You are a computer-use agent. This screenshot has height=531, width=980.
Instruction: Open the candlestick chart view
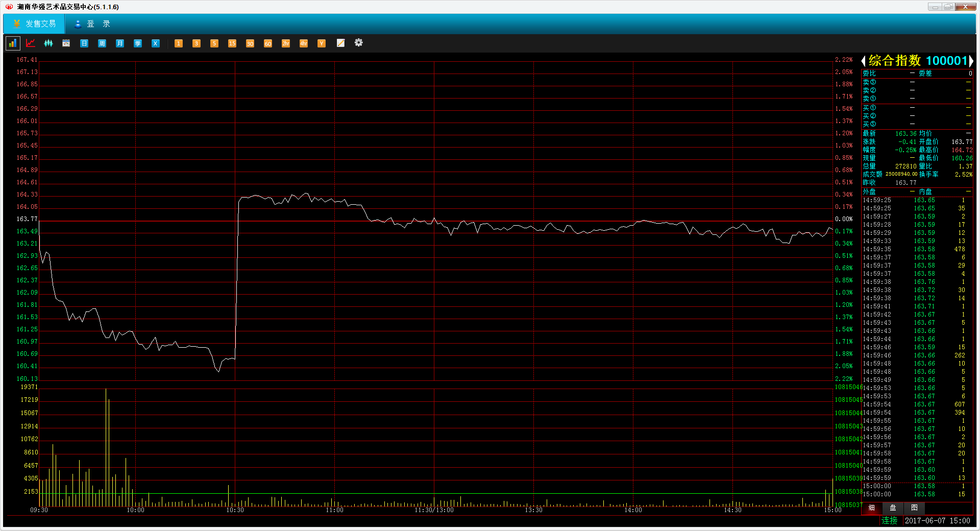click(x=48, y=43)
